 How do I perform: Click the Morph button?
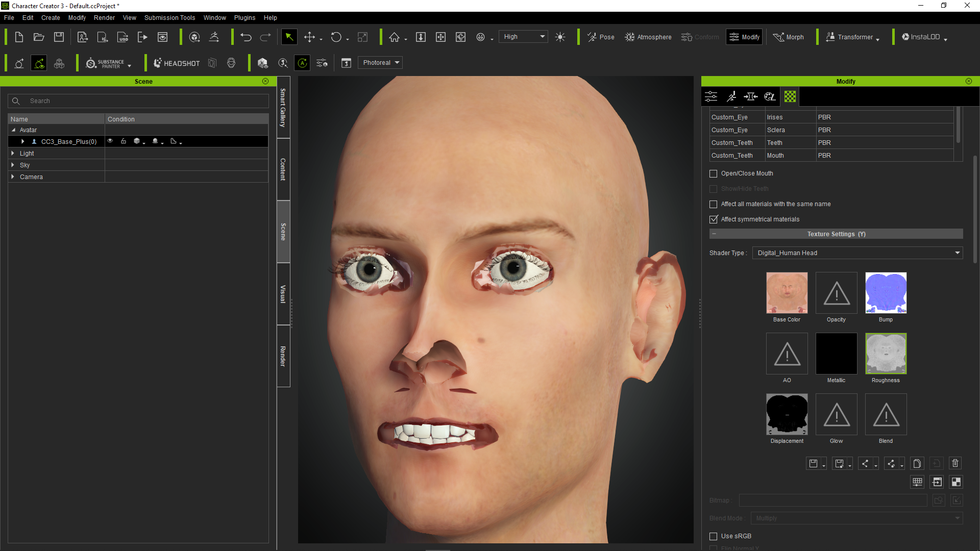(788, 37)
